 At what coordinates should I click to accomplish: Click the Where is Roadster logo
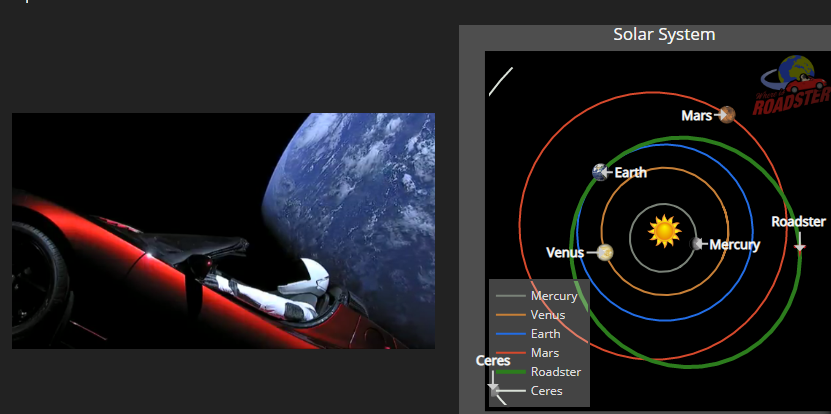click(x=792, y=85)
